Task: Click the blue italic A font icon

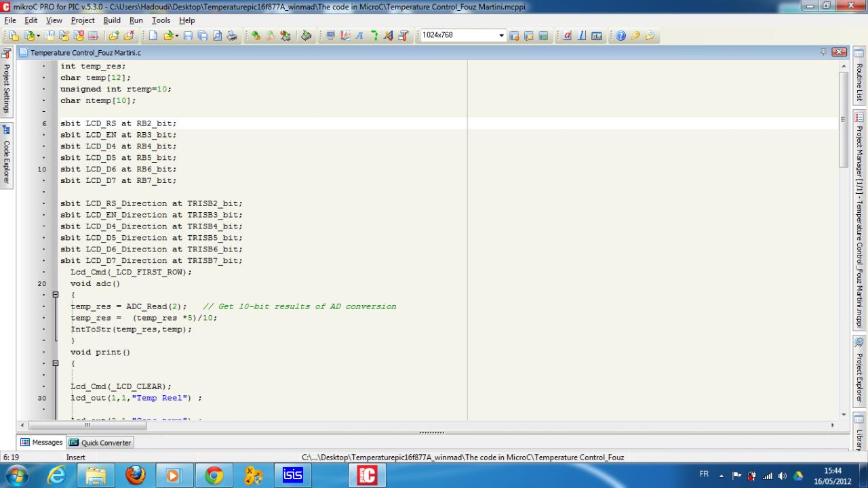Action: click(359, 35)
